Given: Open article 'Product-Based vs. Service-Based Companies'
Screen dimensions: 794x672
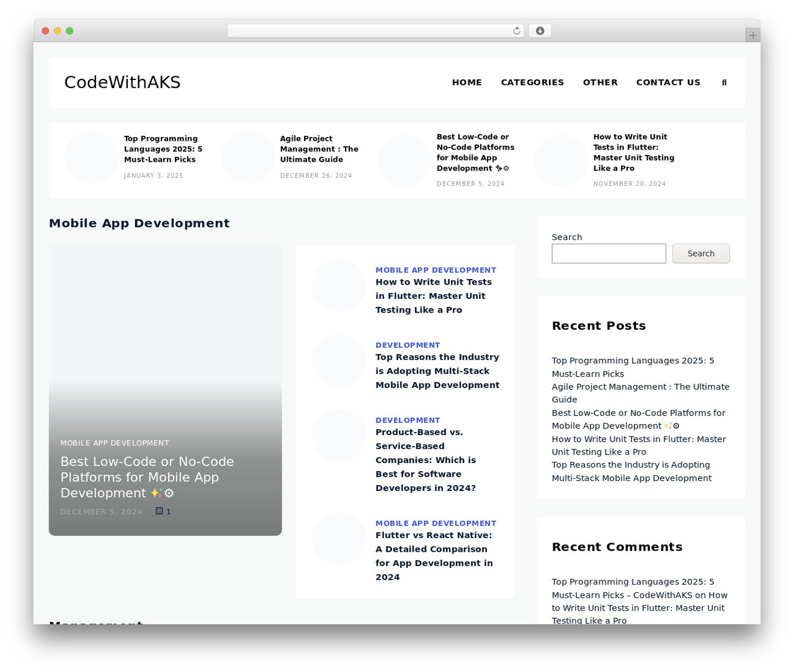Looking at the screenshot, I should tap(426, 460).
